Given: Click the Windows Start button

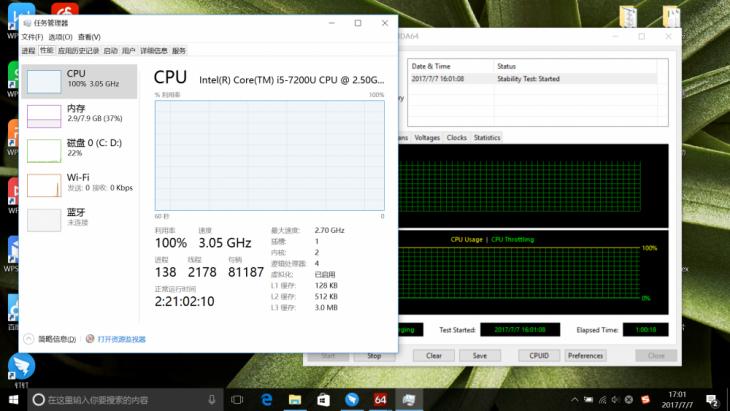Looking at the screenshot, I should pyautogui.click(x=13, y=399).
